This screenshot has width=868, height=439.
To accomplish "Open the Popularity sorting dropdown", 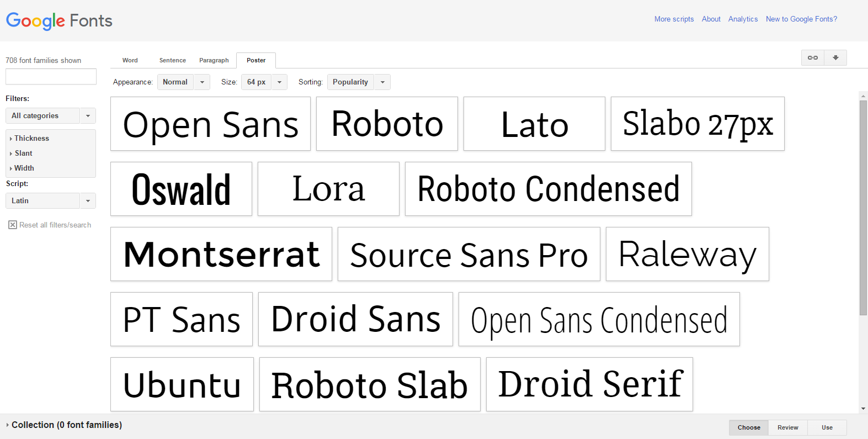I will (358, 82).
